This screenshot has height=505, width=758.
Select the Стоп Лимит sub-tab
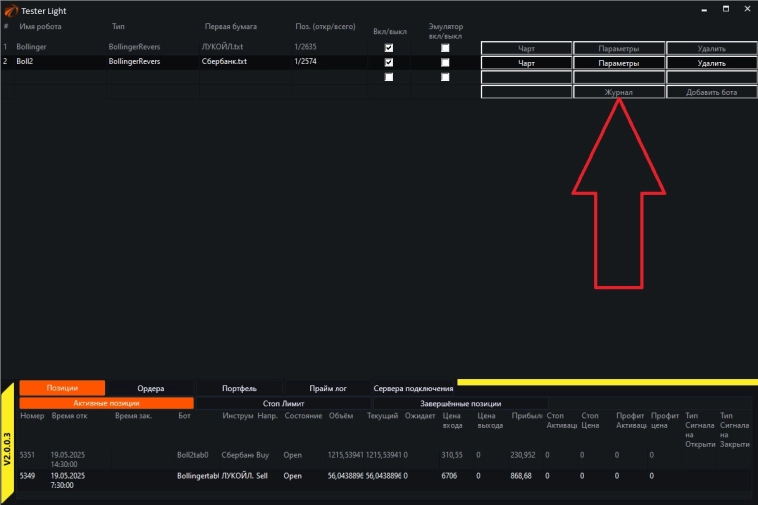(283, 403)
